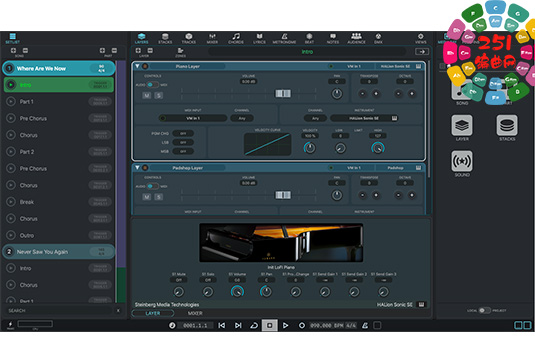Image resolution: width=535 pixels, height=363 pixels.
Task: Click the metronome click icon in transport bar
Action: 365,325
